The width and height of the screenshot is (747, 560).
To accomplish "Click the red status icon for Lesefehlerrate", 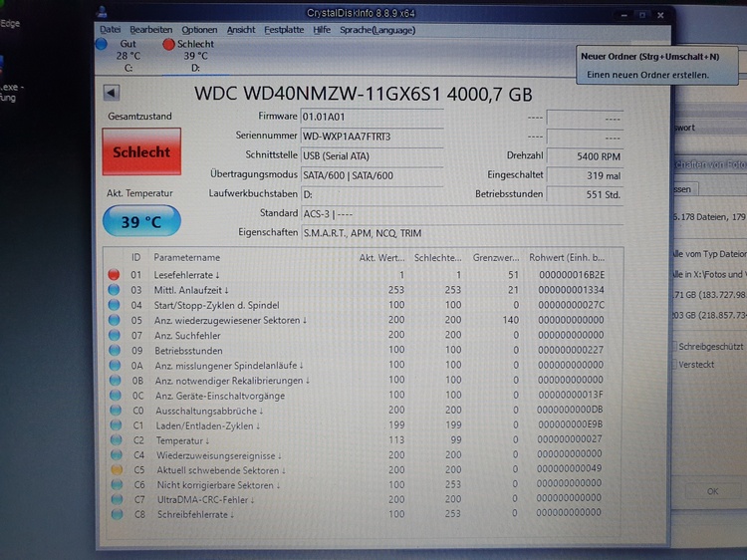I will point(114,274).
